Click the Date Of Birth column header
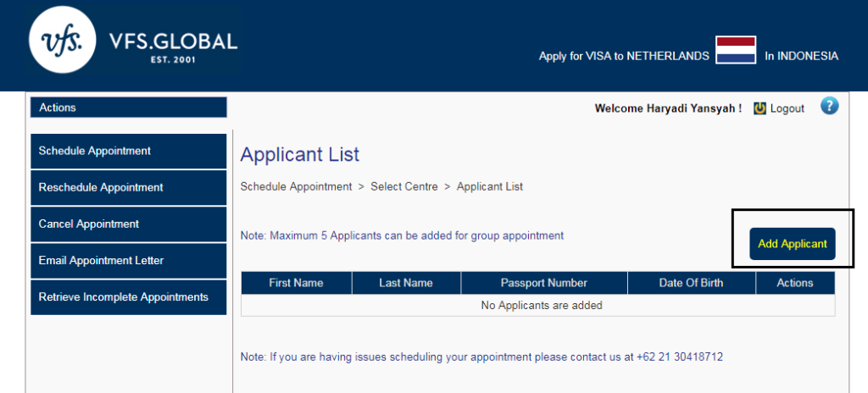Viewport: 868px width, 393px height. point(692,283)
